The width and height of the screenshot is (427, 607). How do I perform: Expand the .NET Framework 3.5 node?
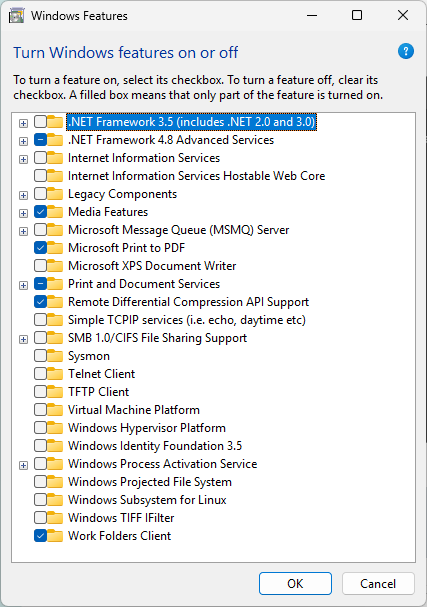click(x=24, y=123)
